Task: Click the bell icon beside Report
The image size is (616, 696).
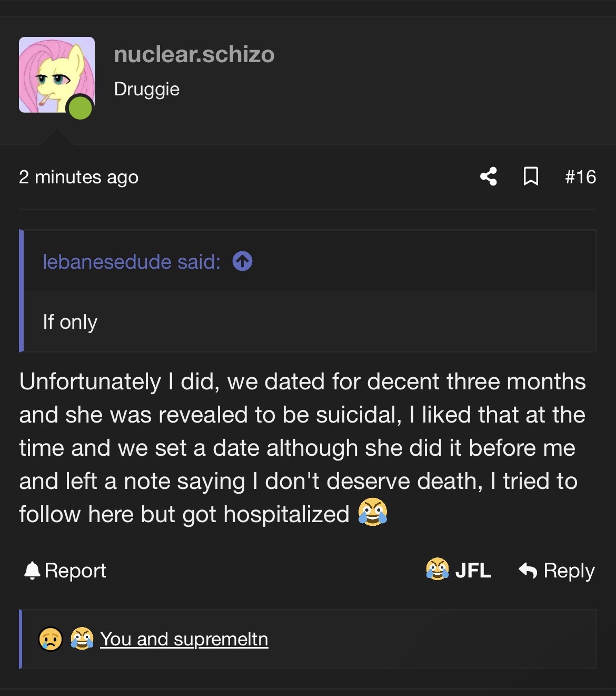Action: coord(32,571)
